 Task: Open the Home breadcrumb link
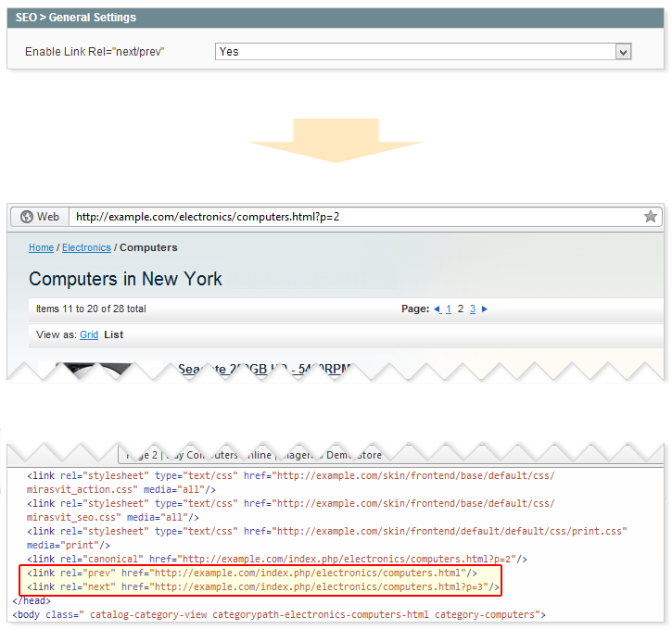41,248
